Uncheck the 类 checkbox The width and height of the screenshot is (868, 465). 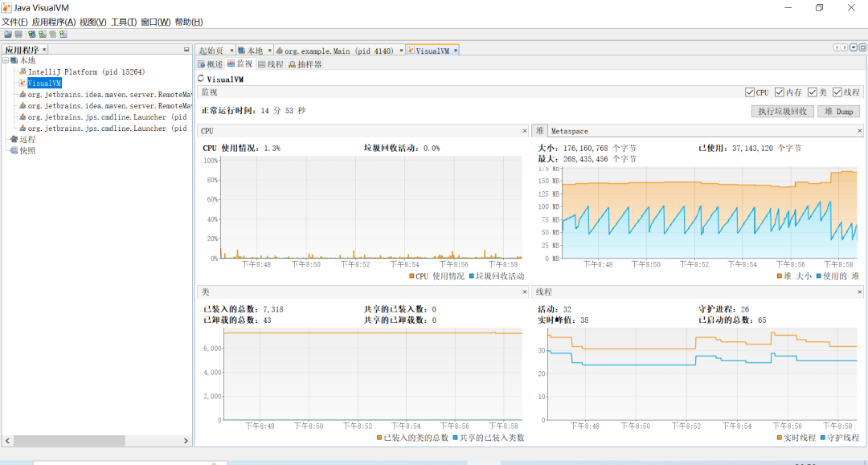[x=812, y=92]
